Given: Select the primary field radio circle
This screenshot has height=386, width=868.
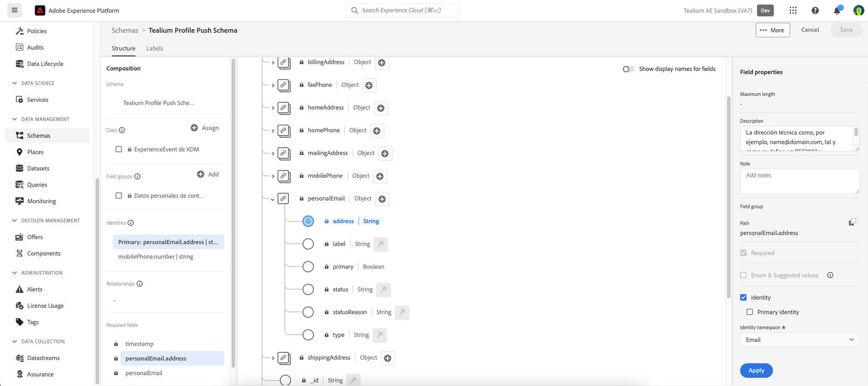Looking at the screenshot, I should tap(308, 267).
